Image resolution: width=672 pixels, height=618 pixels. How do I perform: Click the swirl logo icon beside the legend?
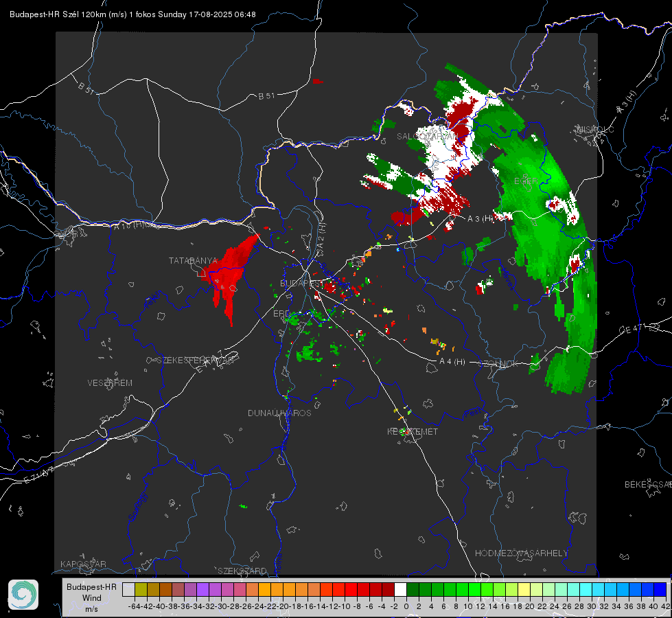click(23, 595)
